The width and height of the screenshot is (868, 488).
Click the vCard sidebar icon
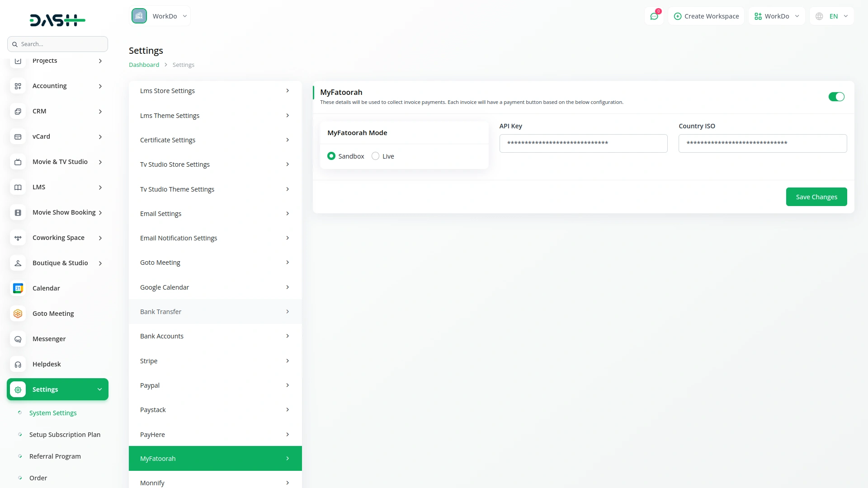18,136
